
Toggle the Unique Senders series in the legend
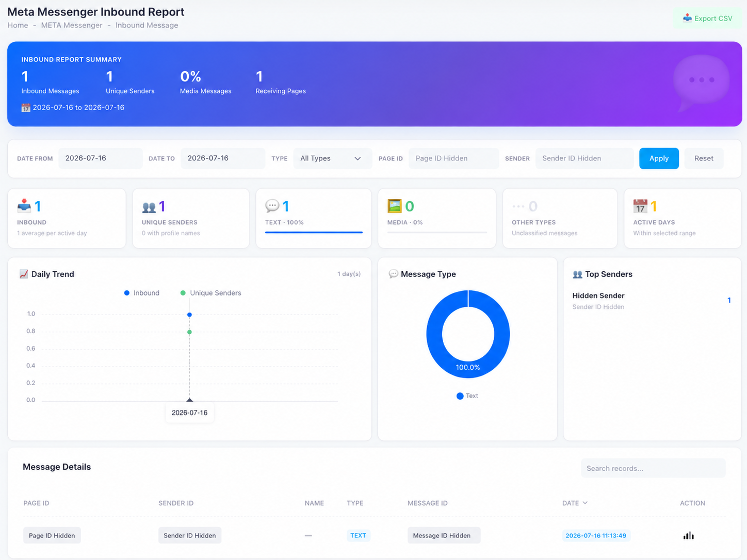pyautogui.click(x=210, y=293)
